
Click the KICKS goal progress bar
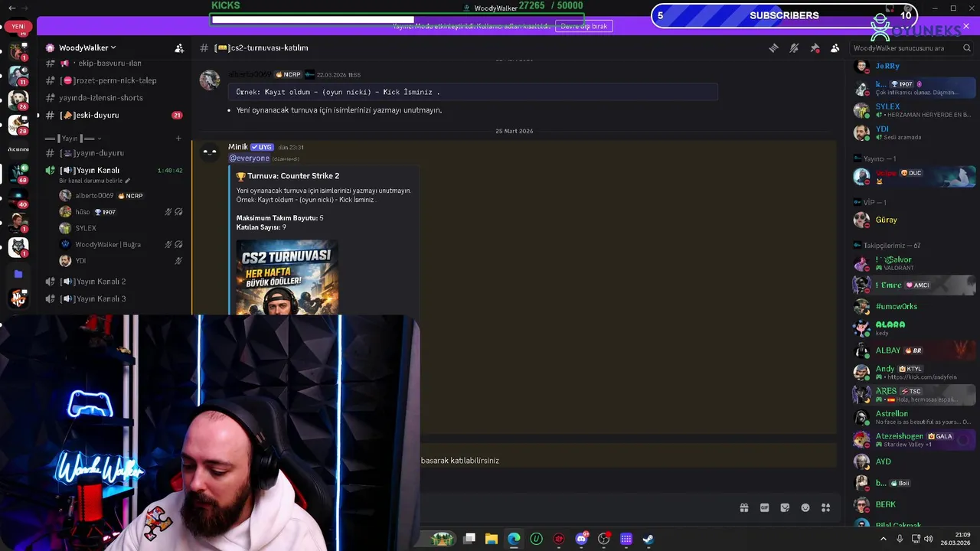tap(397, 20)
